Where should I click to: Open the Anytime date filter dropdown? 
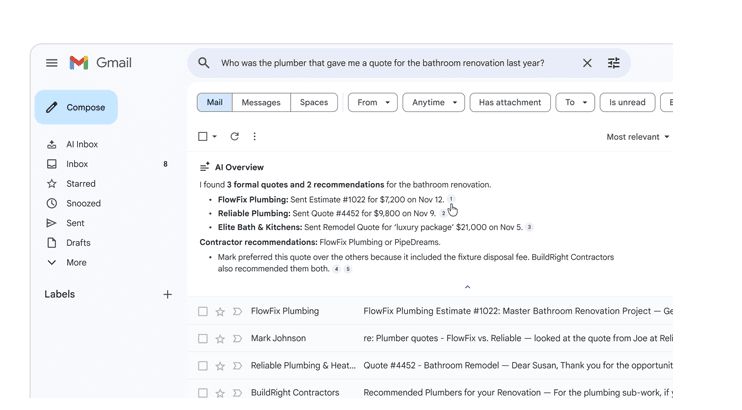pos(435,102)
